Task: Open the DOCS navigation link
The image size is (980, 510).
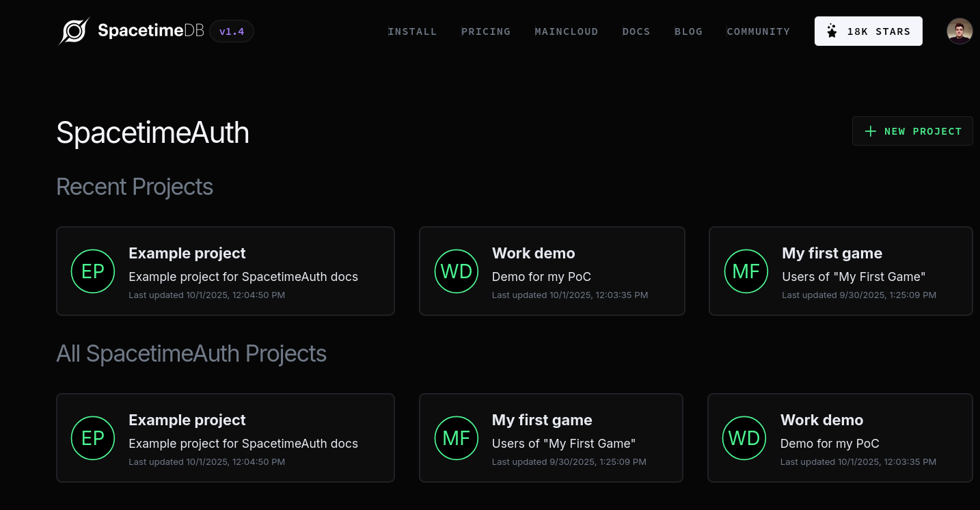Action: pos(636,31)
